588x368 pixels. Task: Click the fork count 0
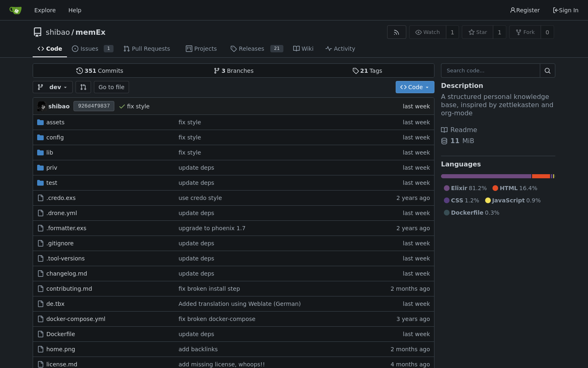tap(547, 32)
